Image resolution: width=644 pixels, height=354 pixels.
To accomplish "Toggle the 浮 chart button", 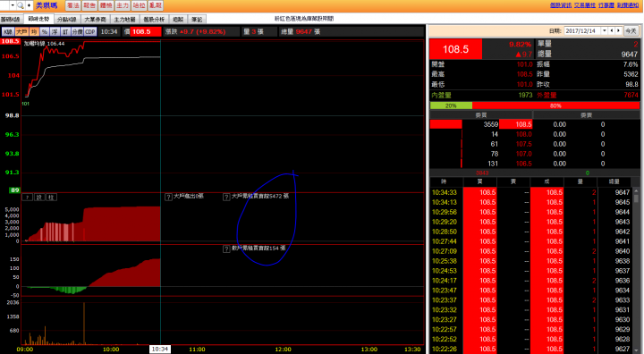I will (x=55, y=31).
